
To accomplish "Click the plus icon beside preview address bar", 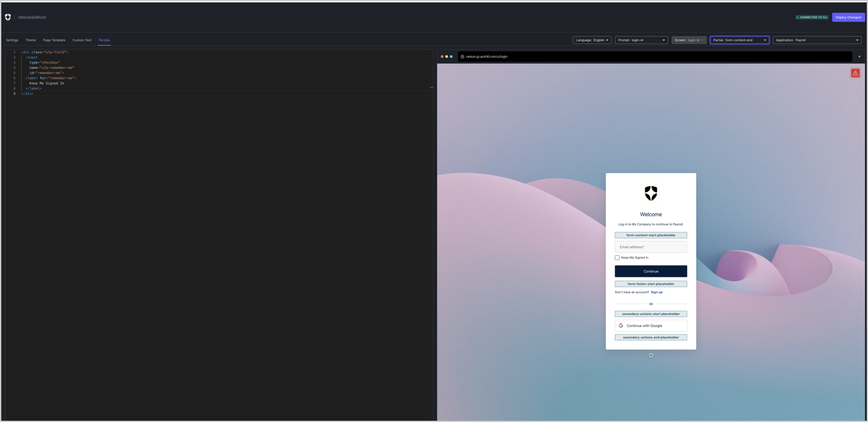I will (859, 56).
